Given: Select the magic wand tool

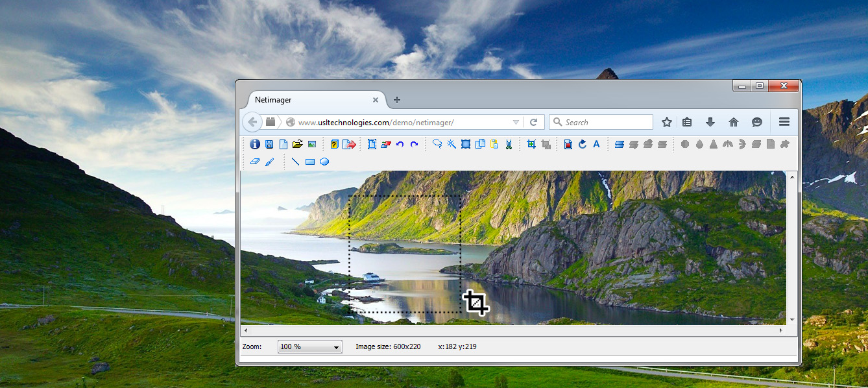Looking at the screenshot, I should [452, 144].
